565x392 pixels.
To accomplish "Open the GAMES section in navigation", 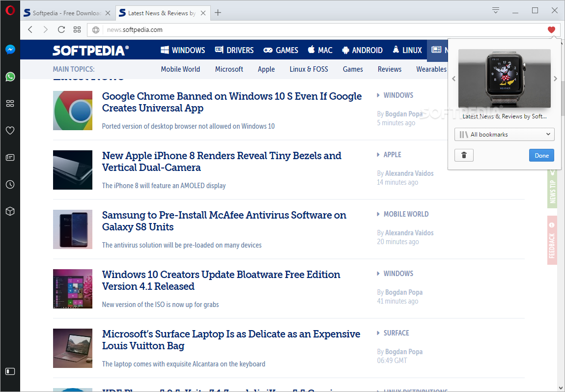I will point(281,50).
